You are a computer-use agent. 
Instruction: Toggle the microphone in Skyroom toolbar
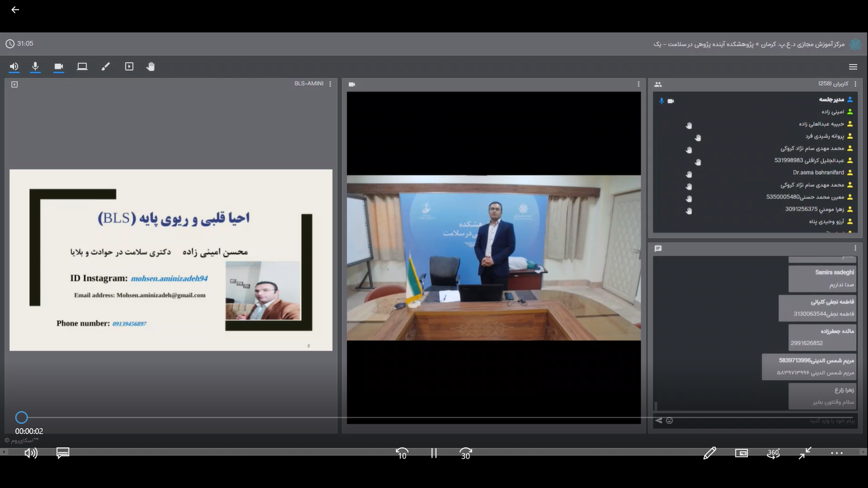click(x=36, y=67)
